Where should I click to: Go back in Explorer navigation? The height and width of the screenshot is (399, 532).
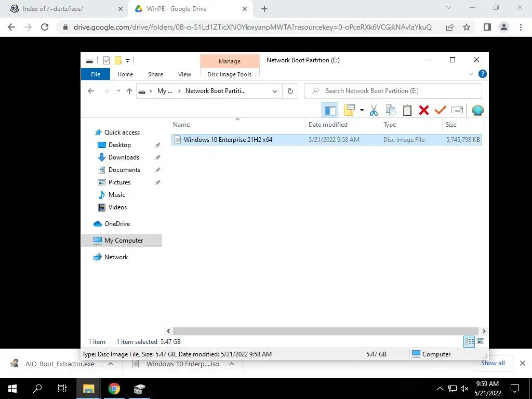point(91,91)
